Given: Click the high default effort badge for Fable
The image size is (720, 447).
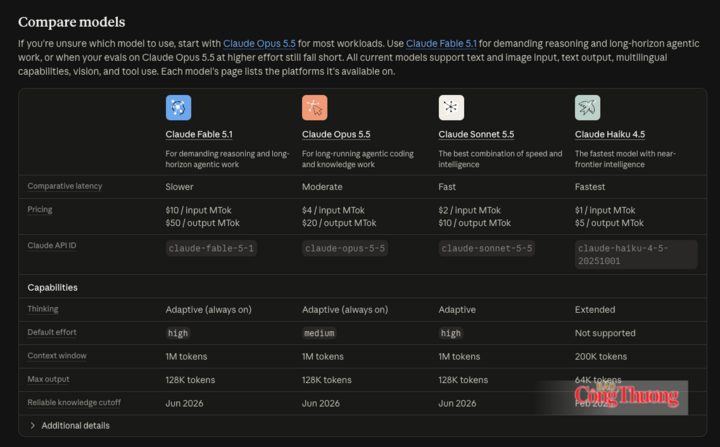Looking at the screenshot, I should pyautogui.click(x=178, y=333).
